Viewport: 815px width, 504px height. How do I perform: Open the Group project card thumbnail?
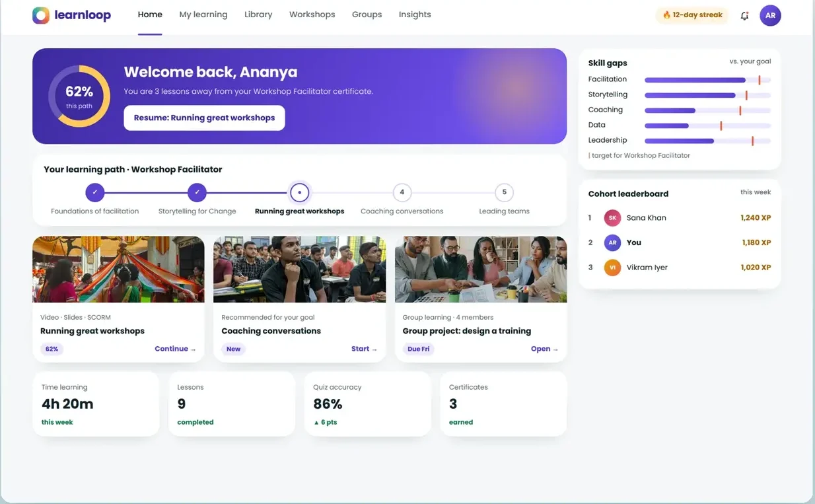pos(481,270)
